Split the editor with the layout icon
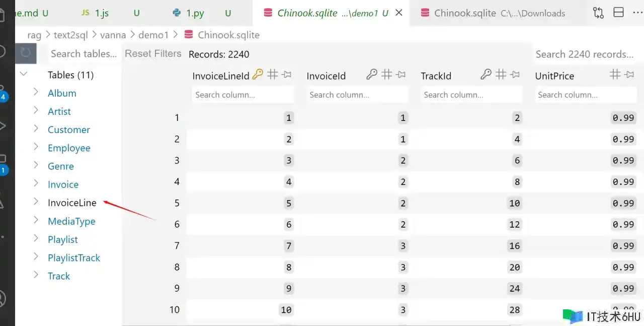 tap(618, 13)
